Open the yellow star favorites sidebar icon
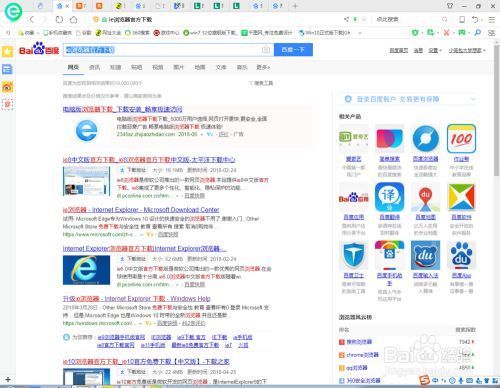The image size is (500, 388). click(7, 52)
